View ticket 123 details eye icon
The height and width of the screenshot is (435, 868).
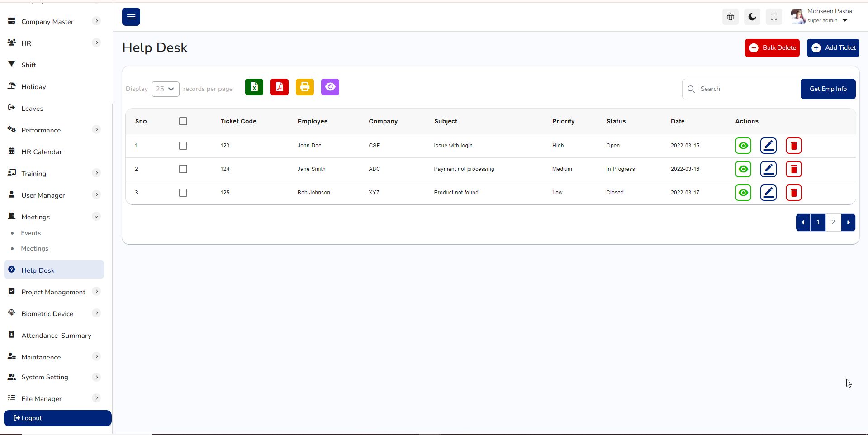(743, 146)
